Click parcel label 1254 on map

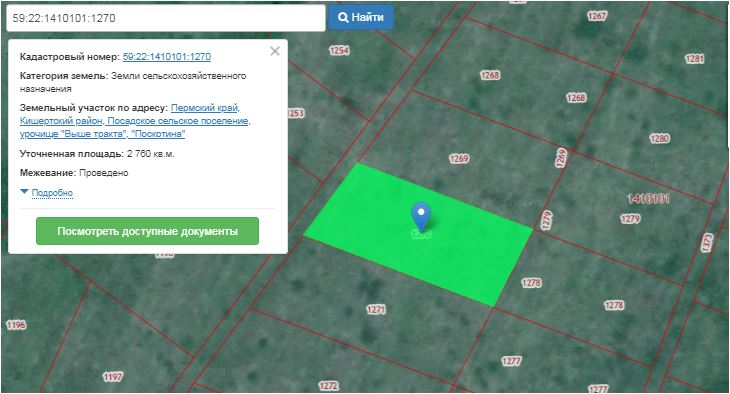pyautogui.click(x=339, y=50)
